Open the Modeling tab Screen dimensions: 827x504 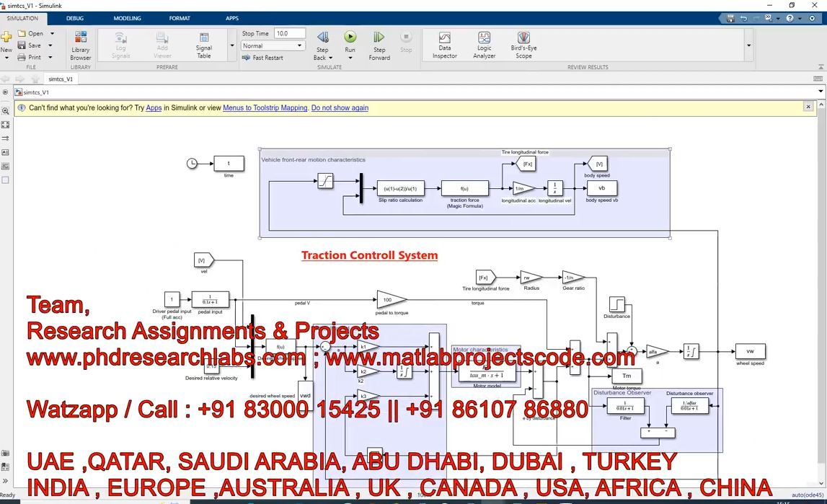[x=127, y=18]
